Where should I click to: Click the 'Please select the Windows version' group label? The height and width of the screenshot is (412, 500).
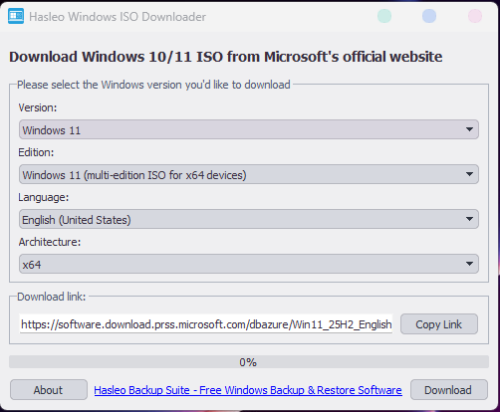(154, 85)
